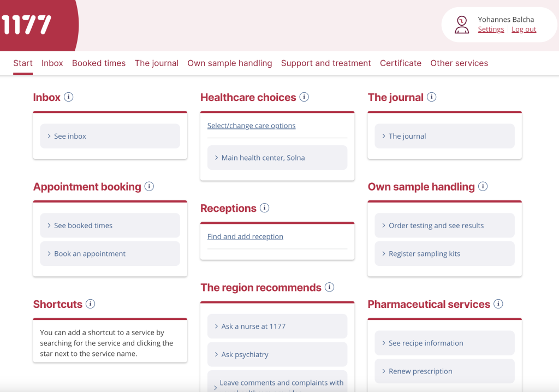This screenshot has height=392, width=559.
Task: Switch to the Inbox tab
Action: 52,63
